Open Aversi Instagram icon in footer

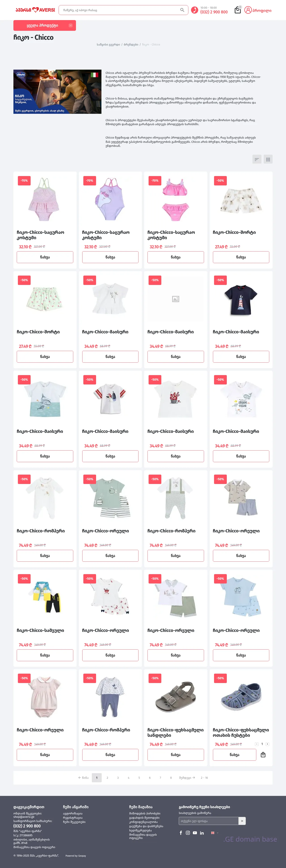pos(188,833)
